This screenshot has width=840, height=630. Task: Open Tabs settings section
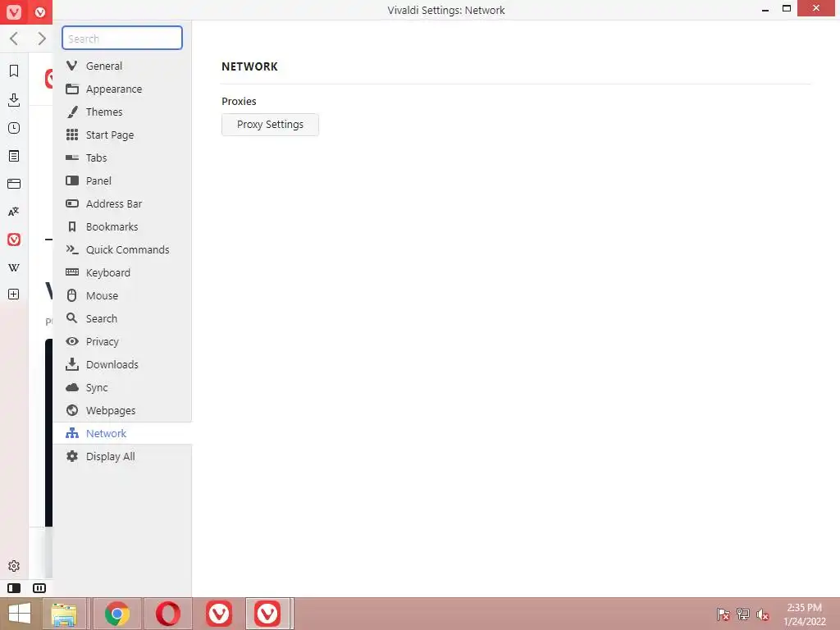122,157
